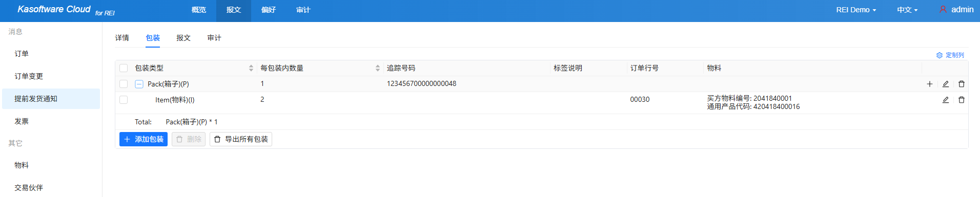Collapse the Pack(箱子)(P) row
Screen dimensions: 980x197
click(x=139, y=84)
